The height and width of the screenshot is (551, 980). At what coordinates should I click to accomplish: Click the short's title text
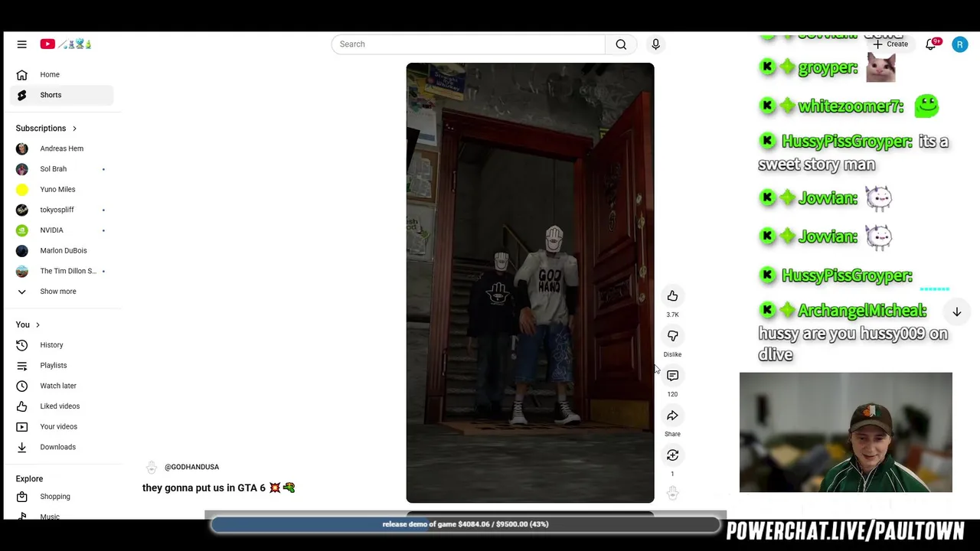[x=218, y=487]
